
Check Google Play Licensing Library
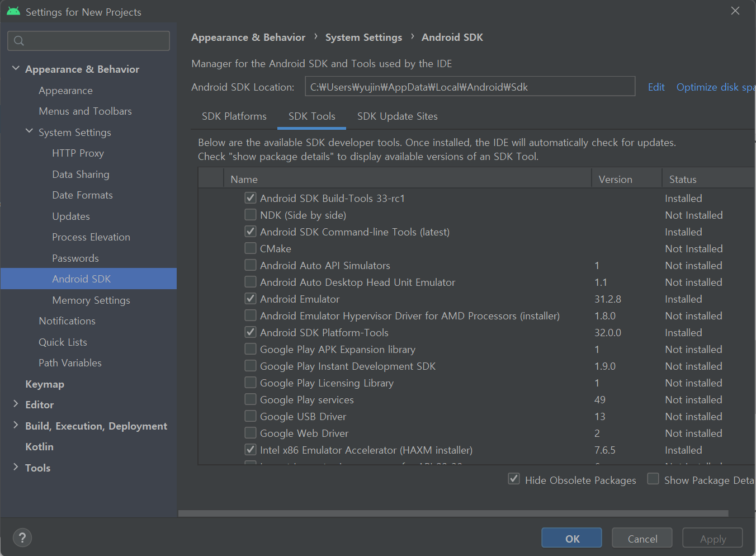(x=251, y=383)
